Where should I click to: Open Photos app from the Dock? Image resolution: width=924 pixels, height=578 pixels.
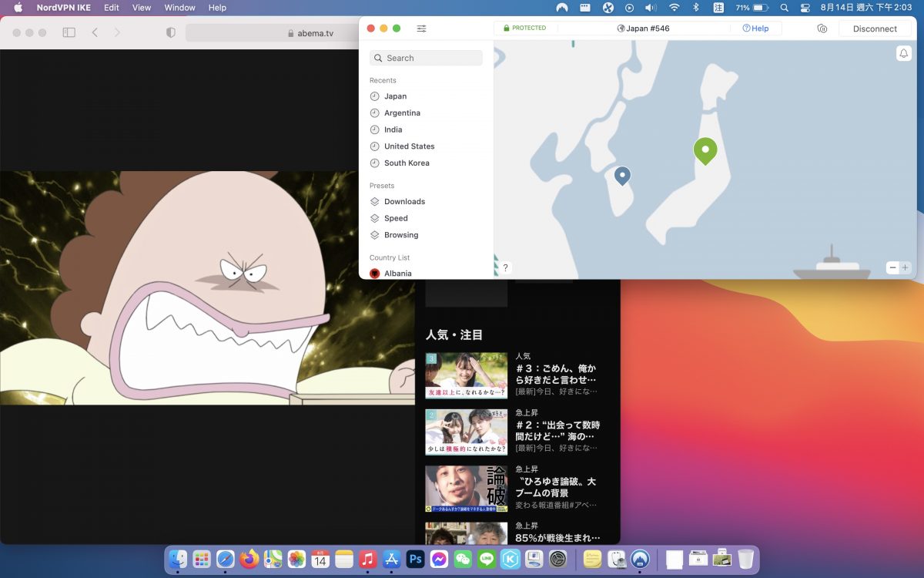coord(296,560)
